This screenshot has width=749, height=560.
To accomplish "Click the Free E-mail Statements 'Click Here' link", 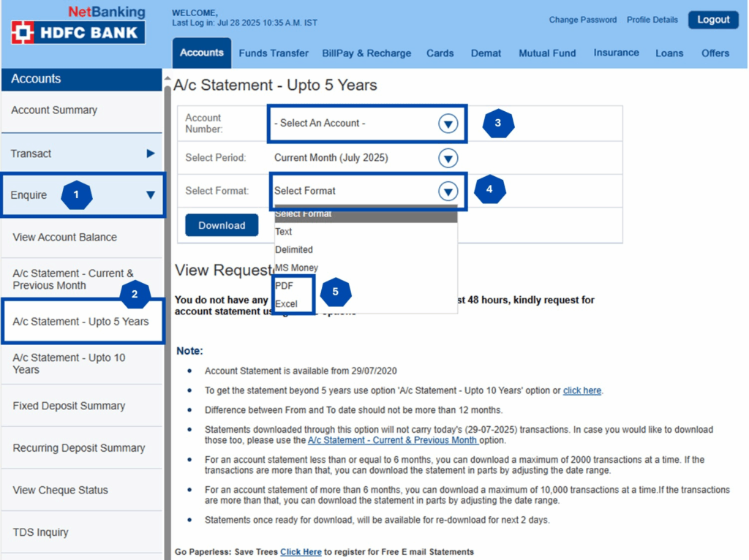I will 301,552.
